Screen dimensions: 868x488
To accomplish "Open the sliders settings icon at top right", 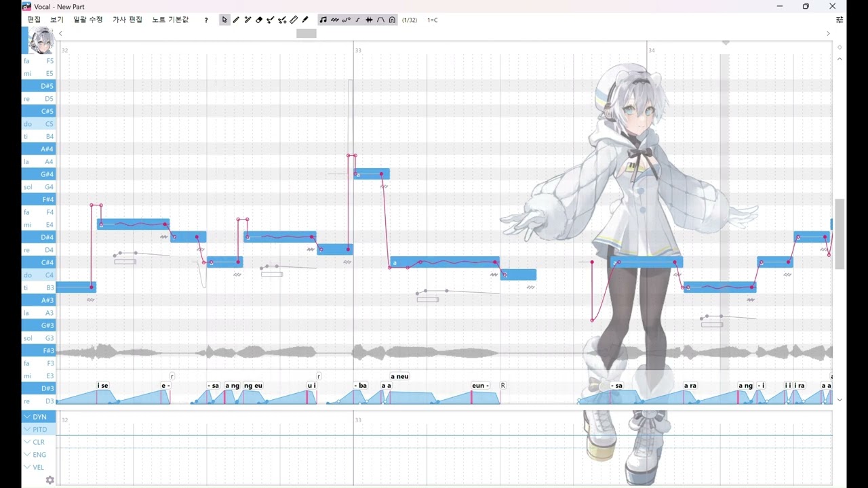I will 840,20.
